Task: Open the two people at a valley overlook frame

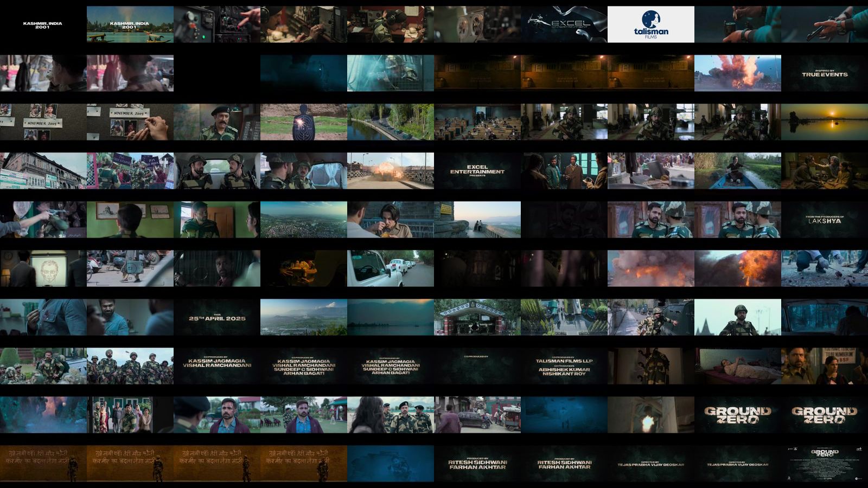Action: (477, 220)
